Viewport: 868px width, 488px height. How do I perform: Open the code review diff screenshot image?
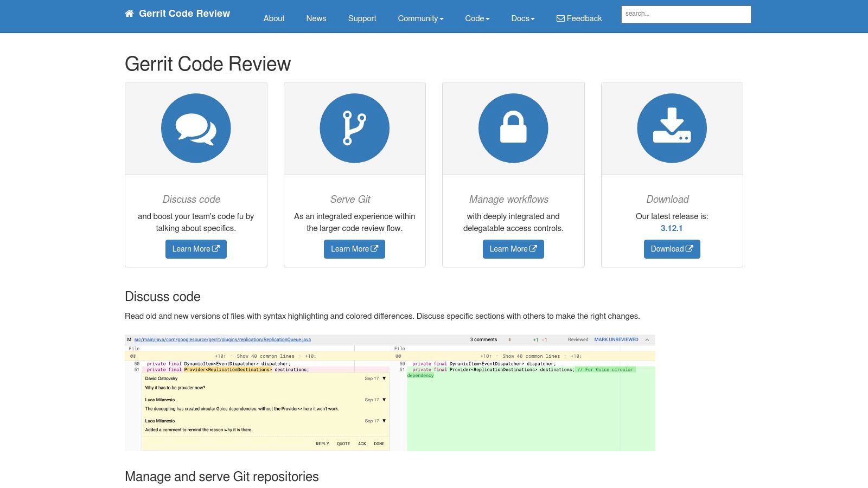[x=390, y=393]
